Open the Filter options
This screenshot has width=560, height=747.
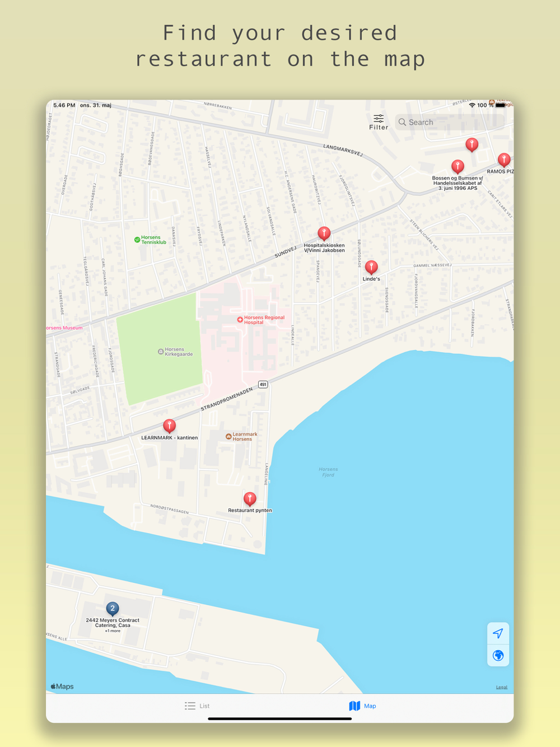click(x=379, y=122)
